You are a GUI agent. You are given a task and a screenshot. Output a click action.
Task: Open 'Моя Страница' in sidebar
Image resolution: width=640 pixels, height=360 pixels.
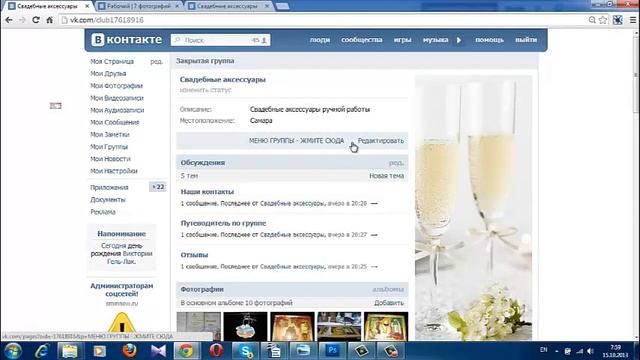tap(112, 61)
